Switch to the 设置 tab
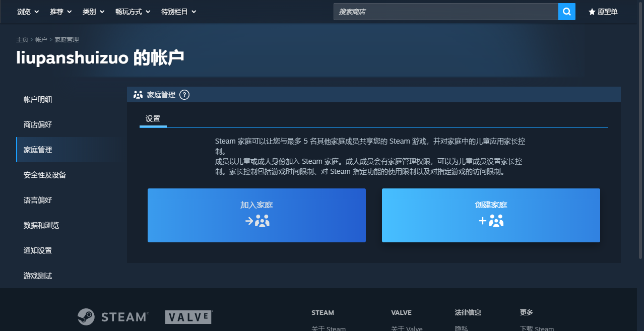 (153, 119)
